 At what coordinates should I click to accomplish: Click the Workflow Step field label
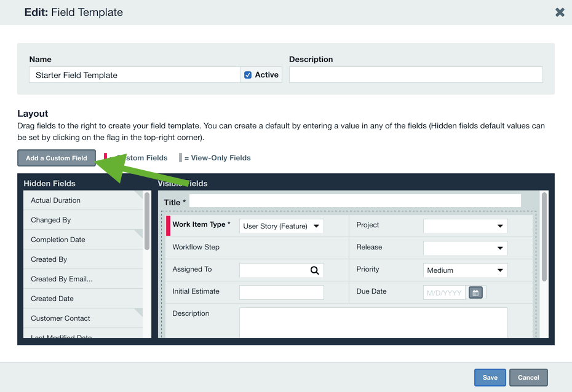[196, 247]
